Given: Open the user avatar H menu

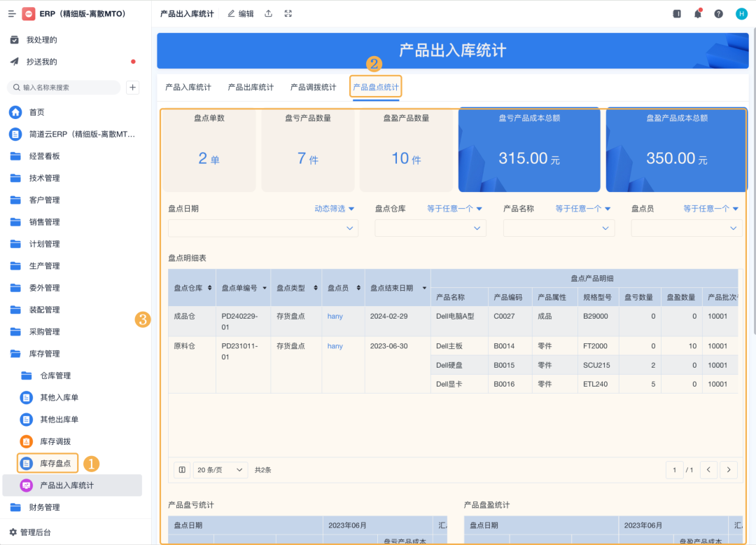Looking at the screenshot, I should coord(741,14).
